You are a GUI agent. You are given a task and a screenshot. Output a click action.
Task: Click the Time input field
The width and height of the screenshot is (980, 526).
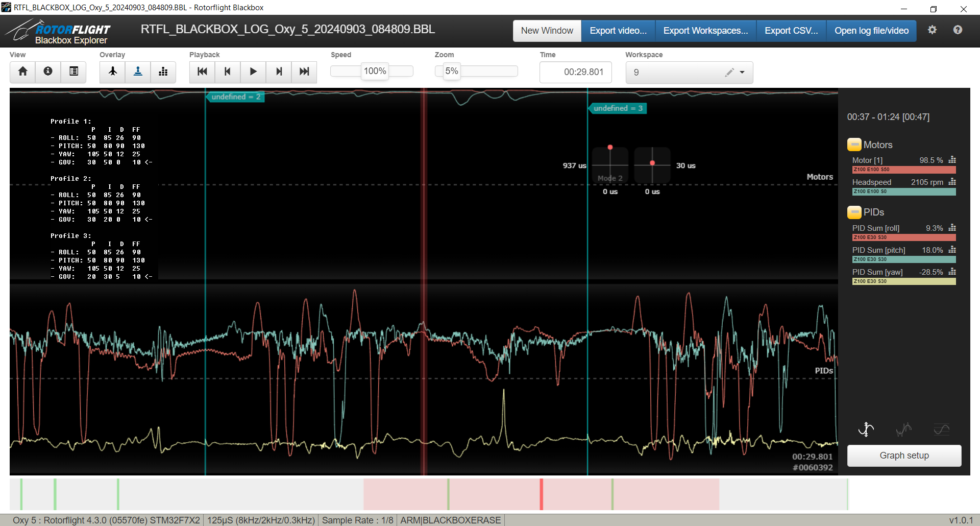[576, 72]
